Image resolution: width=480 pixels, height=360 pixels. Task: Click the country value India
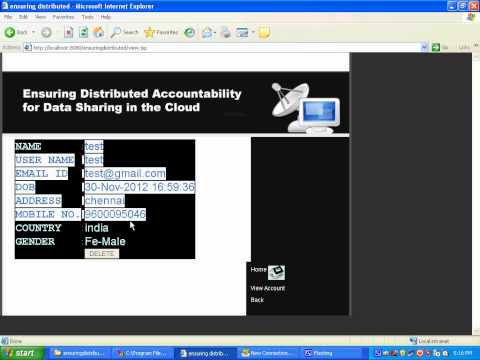(97, 228)
